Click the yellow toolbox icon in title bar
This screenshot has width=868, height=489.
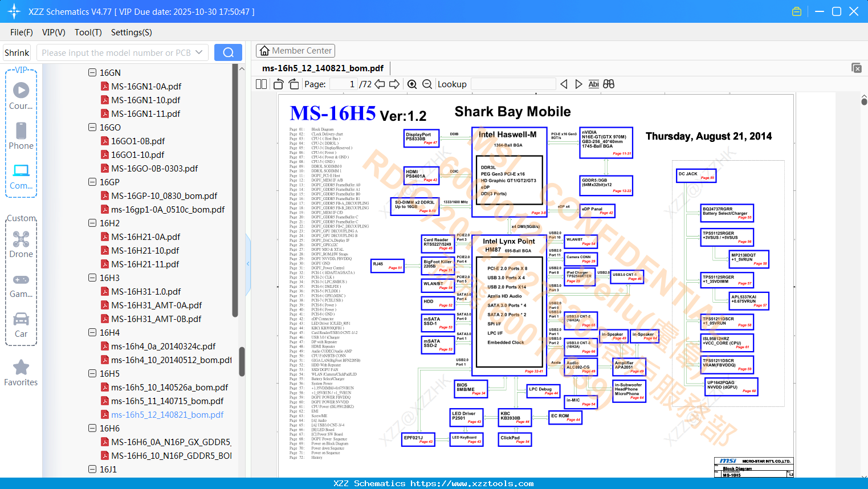click(x=797, y=11)
